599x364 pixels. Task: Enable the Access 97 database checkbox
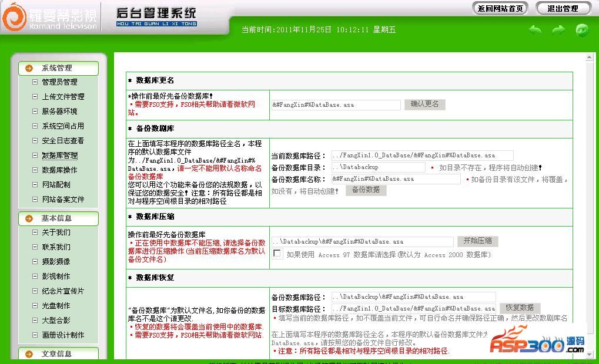pyautogui.click(x=277, y=254)
